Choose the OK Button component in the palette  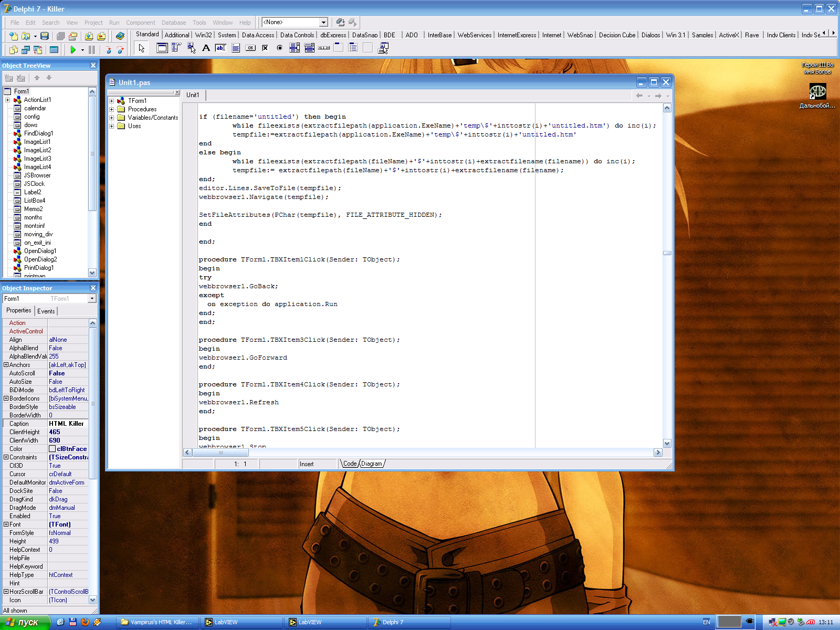click(x=250, y=48)
